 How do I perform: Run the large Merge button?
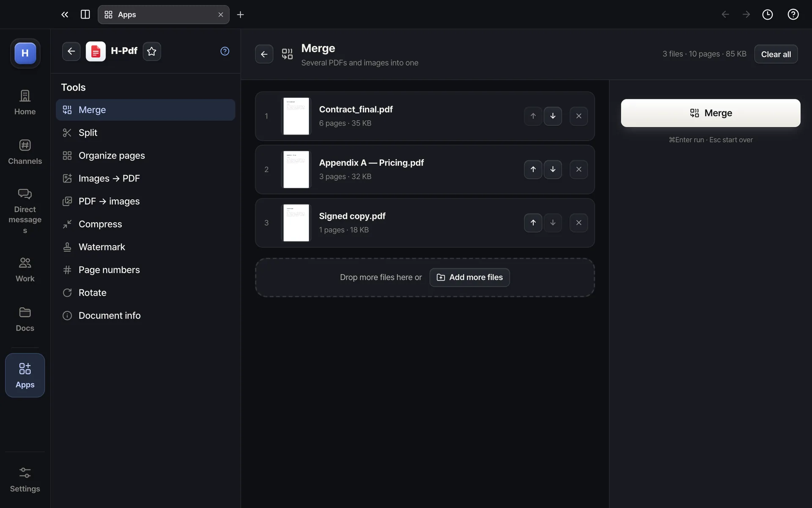point(710,113)
